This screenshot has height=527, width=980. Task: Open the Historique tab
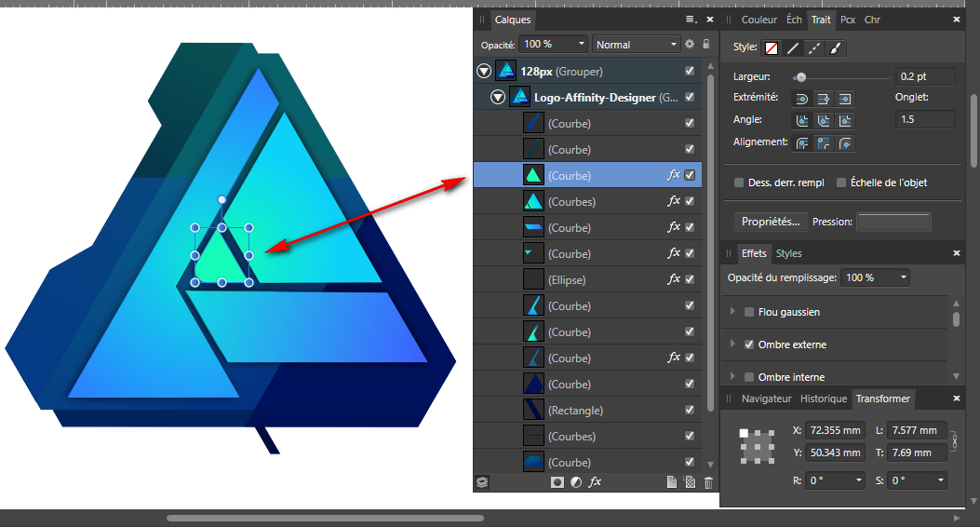pos(823,399)
